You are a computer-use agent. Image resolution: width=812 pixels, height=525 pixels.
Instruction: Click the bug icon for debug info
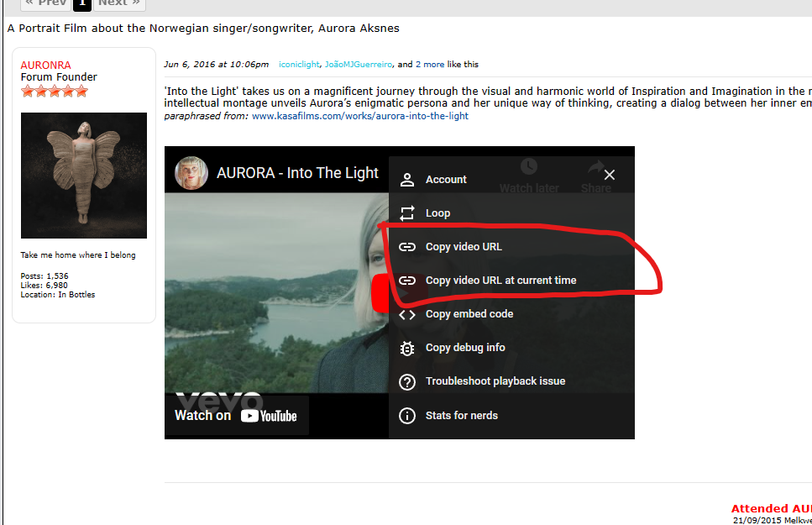[407, 349]
